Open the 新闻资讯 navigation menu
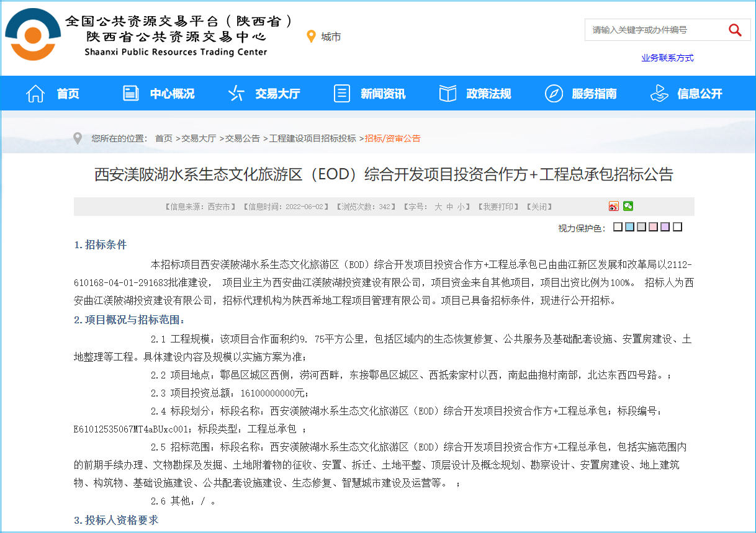 click(382, 94)
